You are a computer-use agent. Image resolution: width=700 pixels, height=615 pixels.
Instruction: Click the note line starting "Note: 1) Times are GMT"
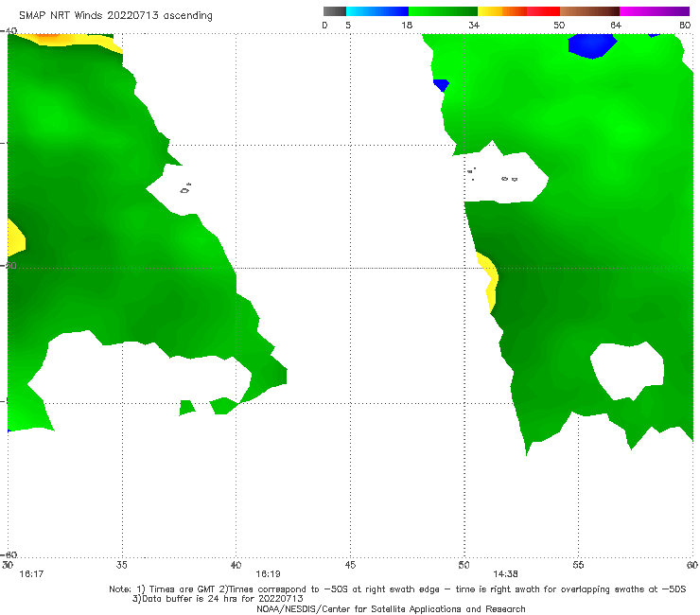[397, 589]
